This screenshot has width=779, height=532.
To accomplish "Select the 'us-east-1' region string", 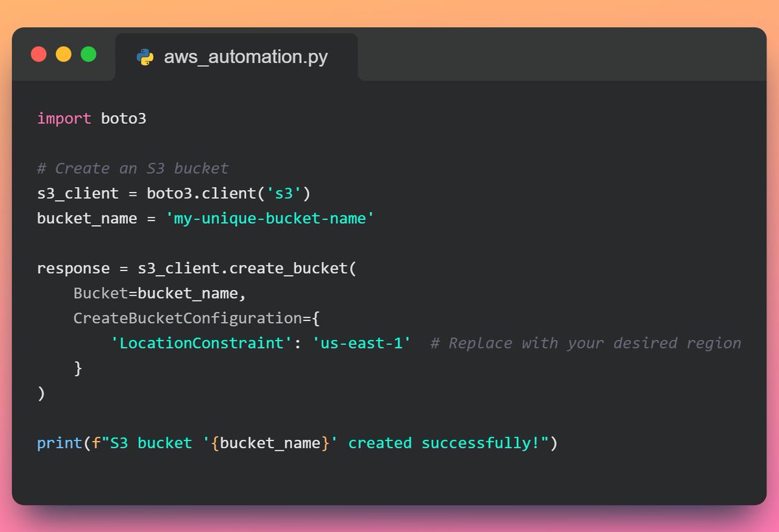I will pyautogui.click(x=362, y=343).
